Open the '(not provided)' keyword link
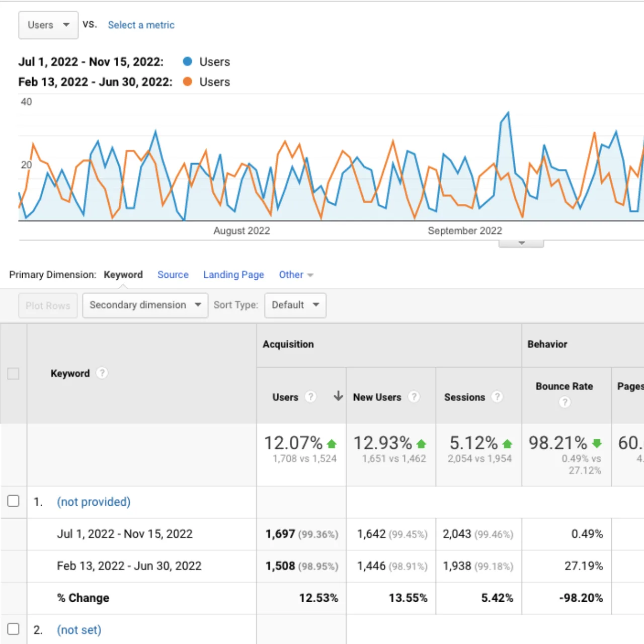Viewport: 644px width, 644px height. tap(94, 502)
